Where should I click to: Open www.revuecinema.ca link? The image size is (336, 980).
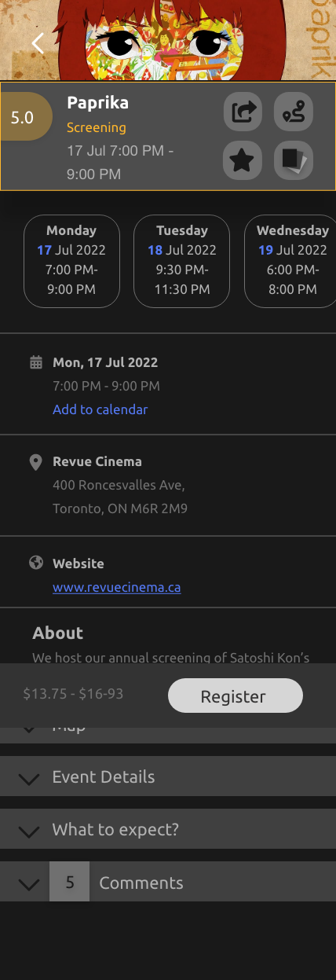coord(116,587)
